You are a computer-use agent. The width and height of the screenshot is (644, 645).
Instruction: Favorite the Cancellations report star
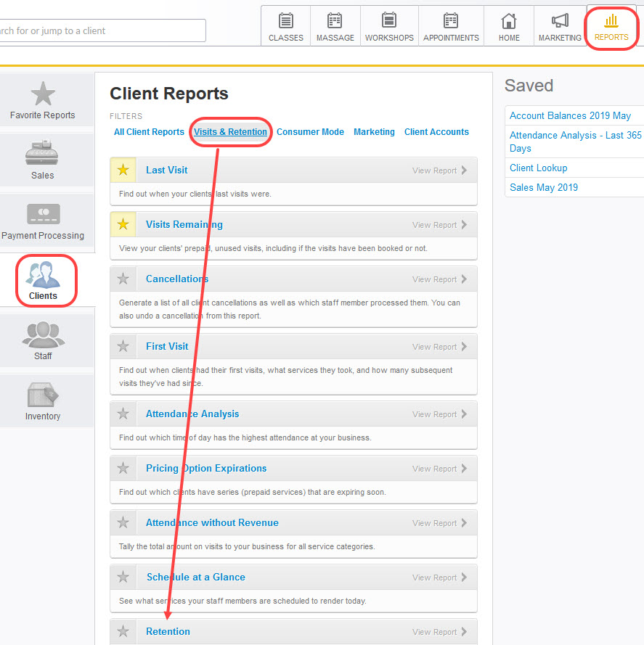(x=123, y=279)
